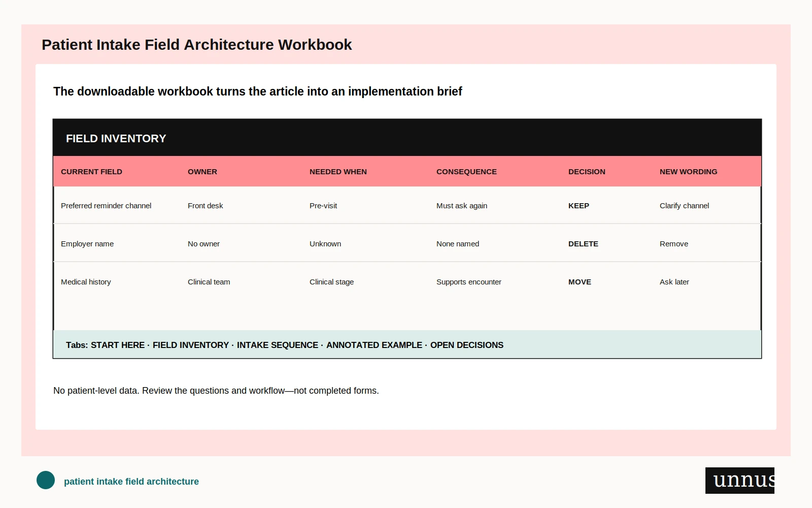Click the 'Supports encounter' cell
812x508 pixels.
(469, 282)
